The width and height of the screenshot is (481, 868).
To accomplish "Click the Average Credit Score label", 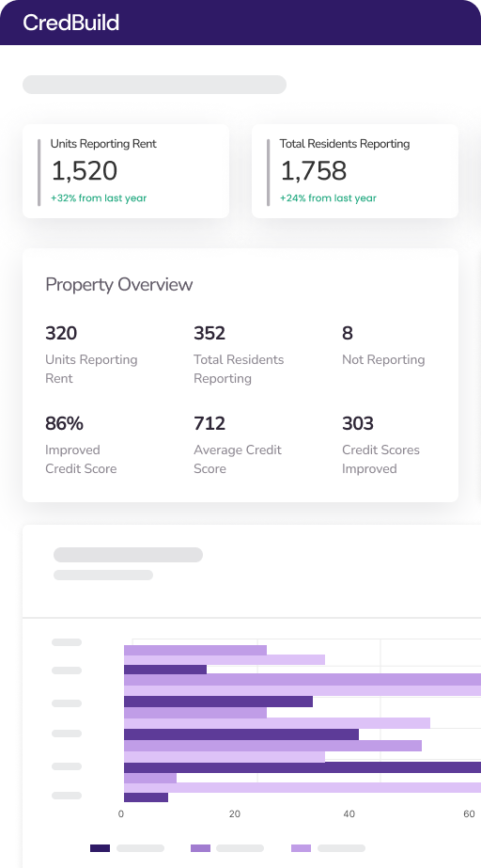I will click(238, 459).
